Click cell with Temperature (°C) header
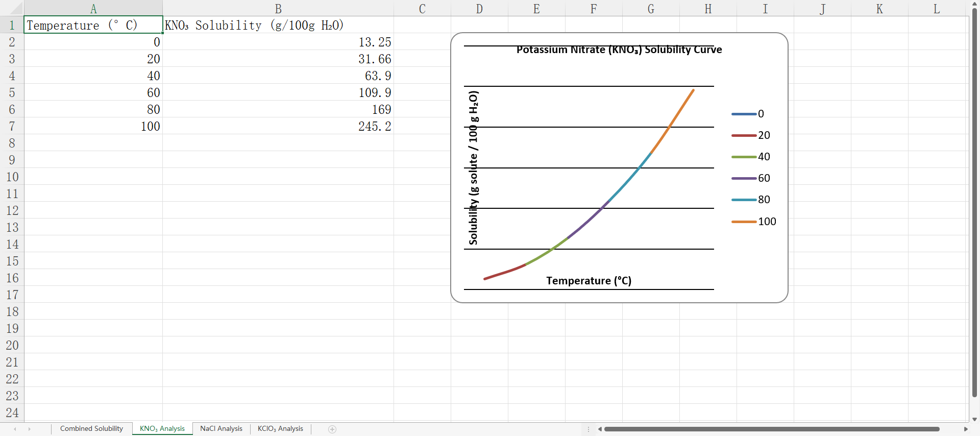Viewport: 980px width, 436px height. [93, 25]
